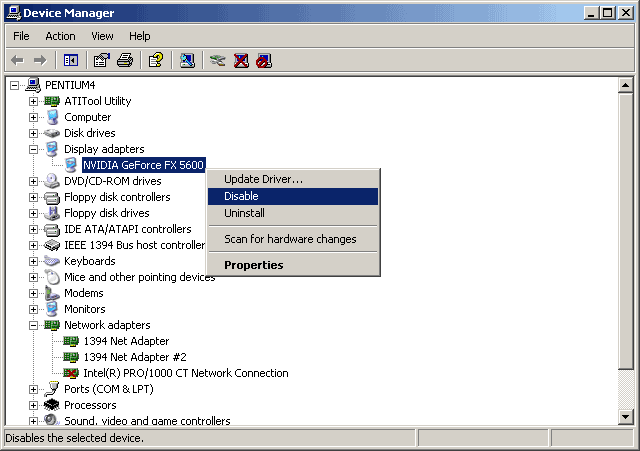The width and height of the screenshot is (640, 451).
Task: Collapse the Display adapters node
Action: click(x=33, y=149)
